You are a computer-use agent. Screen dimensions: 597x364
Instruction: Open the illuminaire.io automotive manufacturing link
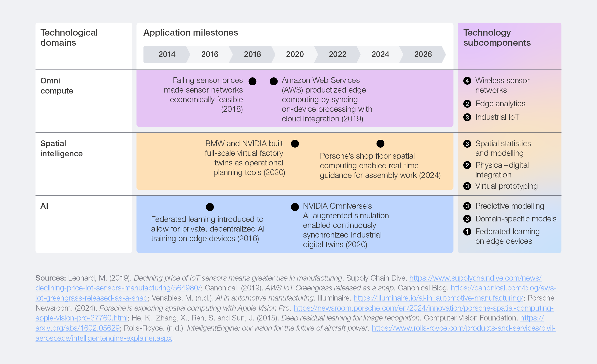click(438, 298)
